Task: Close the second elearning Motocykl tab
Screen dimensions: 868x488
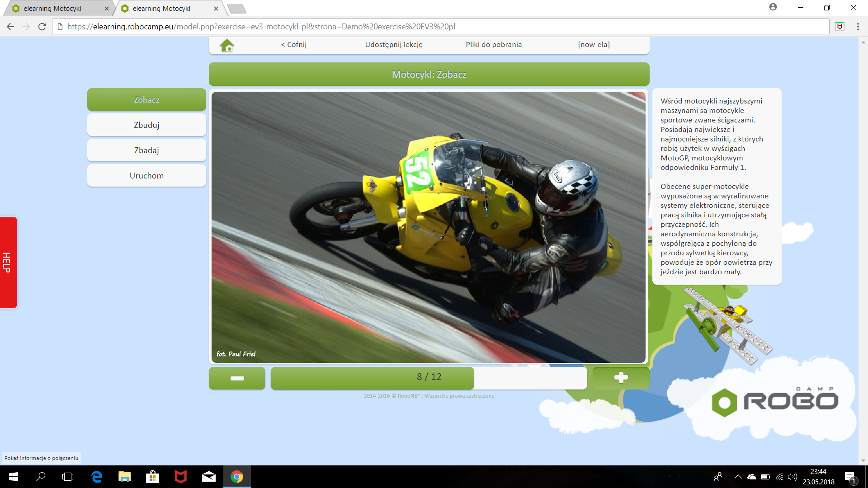Action: point(216,9)
